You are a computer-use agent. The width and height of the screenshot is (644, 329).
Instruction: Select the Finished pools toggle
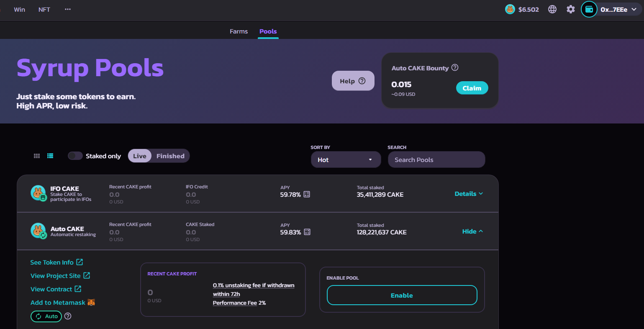tap(170, 156)
